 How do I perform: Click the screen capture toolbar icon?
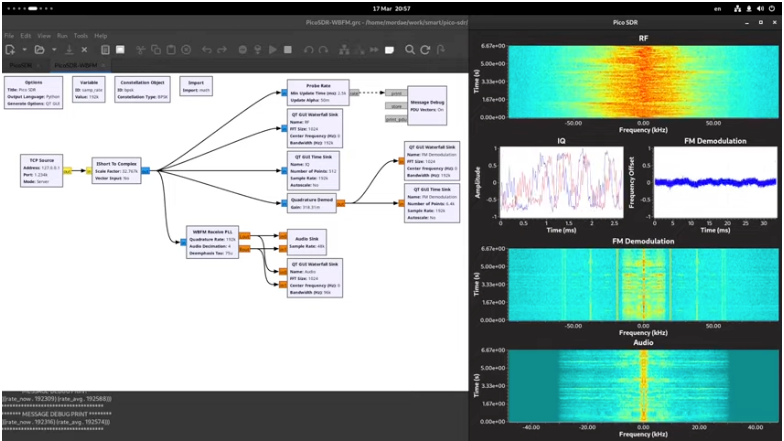point(120,50)
